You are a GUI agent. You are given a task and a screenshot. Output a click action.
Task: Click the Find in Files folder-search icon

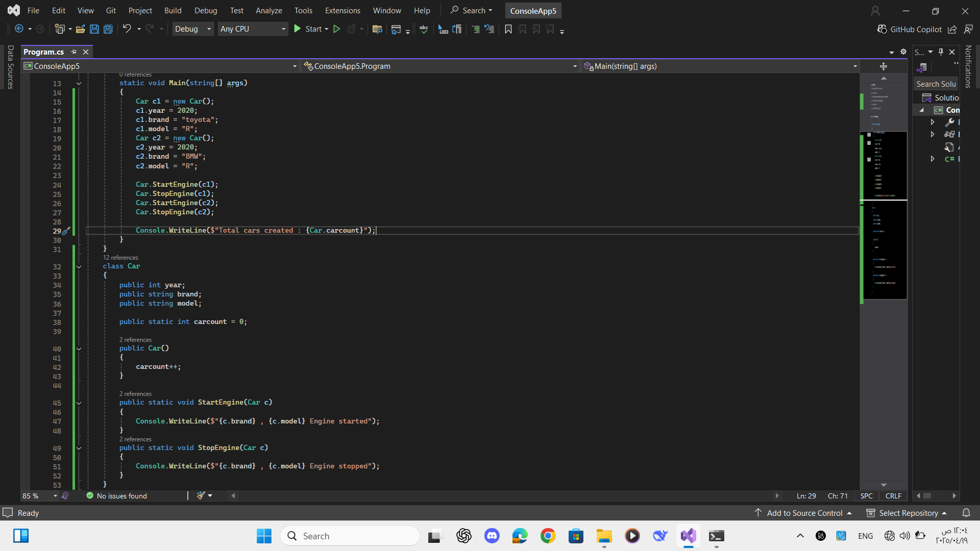point(377,29)
